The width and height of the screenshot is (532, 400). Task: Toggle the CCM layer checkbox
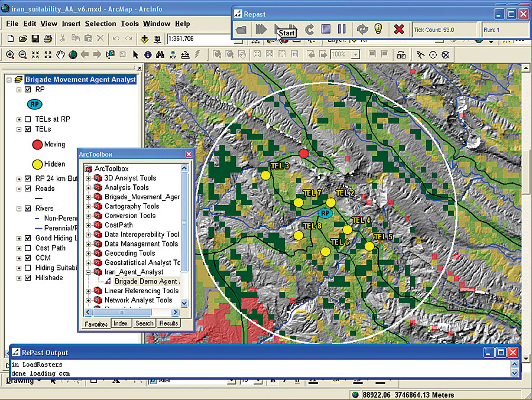click(x=28, y=258)
